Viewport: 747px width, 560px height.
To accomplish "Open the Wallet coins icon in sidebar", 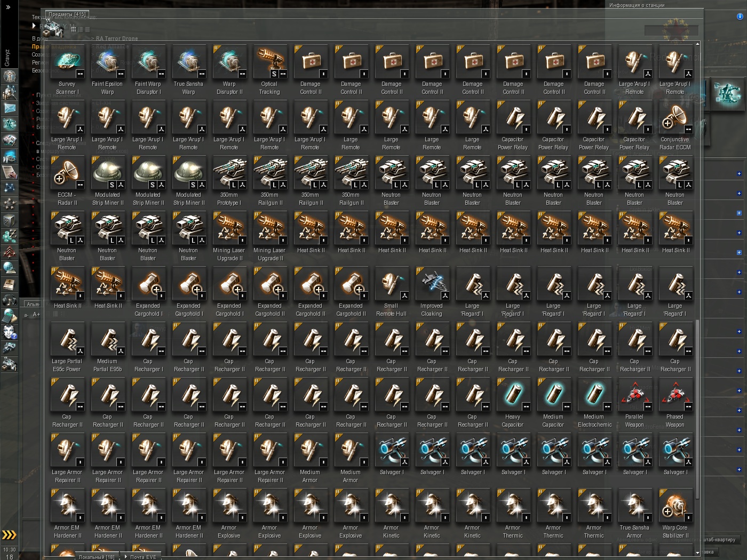I will [x=10, y=235].
